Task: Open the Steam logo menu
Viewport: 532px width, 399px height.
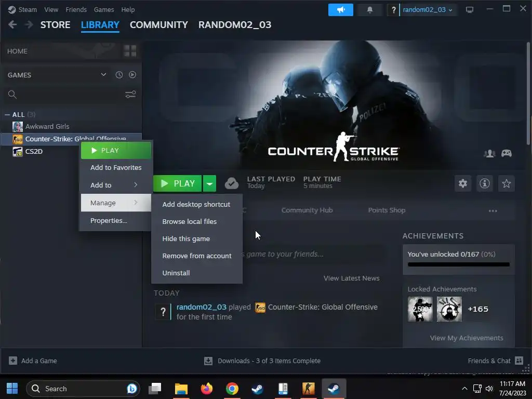Action: (x=22, y=9)
